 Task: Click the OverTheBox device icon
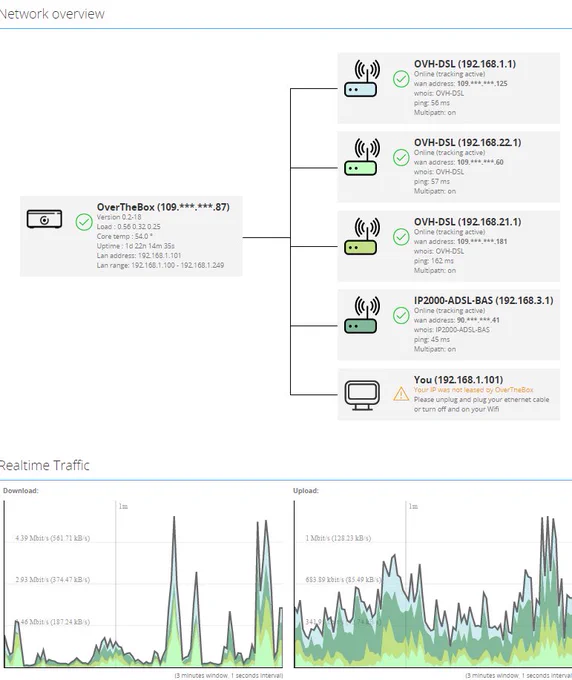click(x=44, y=219)
